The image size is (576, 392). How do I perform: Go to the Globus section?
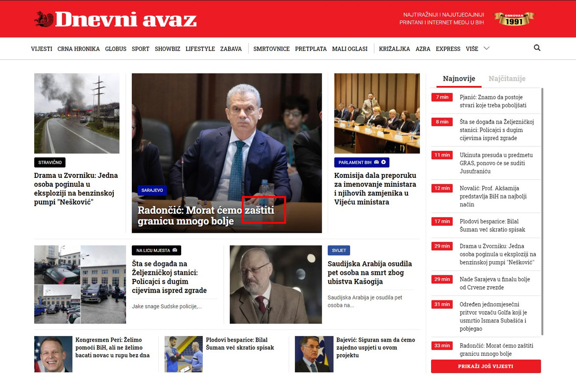[x=116, y=49]
